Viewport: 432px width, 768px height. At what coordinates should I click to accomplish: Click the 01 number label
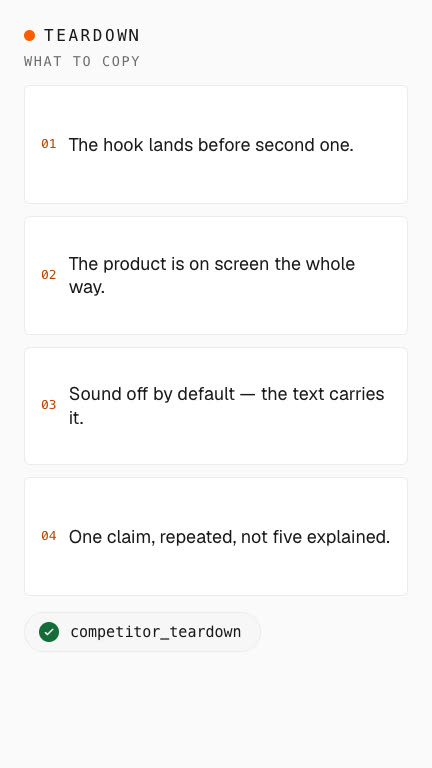point(48,144)
